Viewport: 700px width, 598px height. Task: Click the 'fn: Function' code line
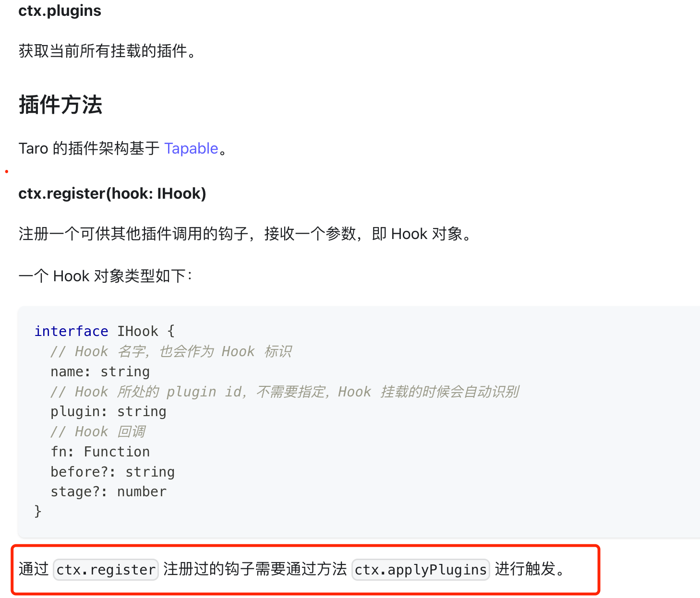tap(100, 452)
